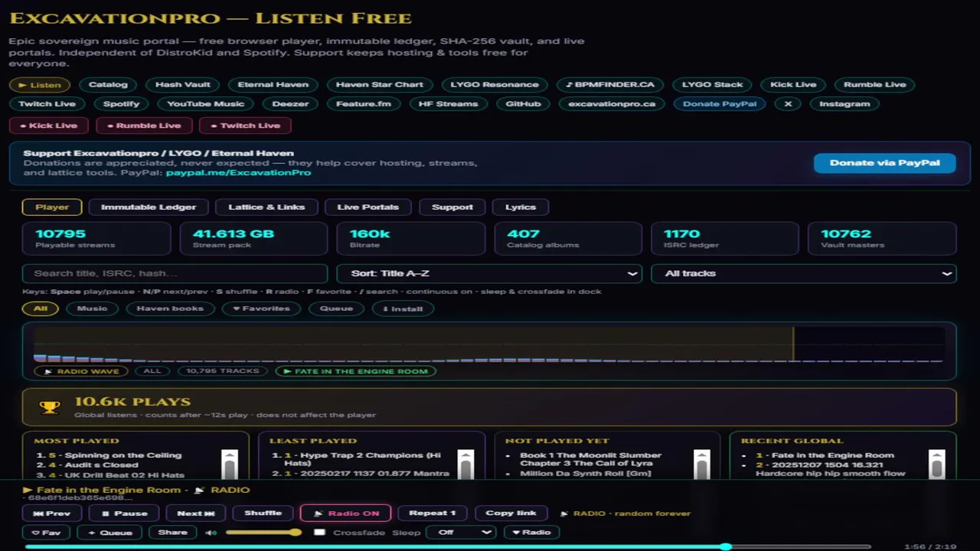The image size is (980, 551).
Task: Click the Least Played list scrollbar
Action: [465, 464]
